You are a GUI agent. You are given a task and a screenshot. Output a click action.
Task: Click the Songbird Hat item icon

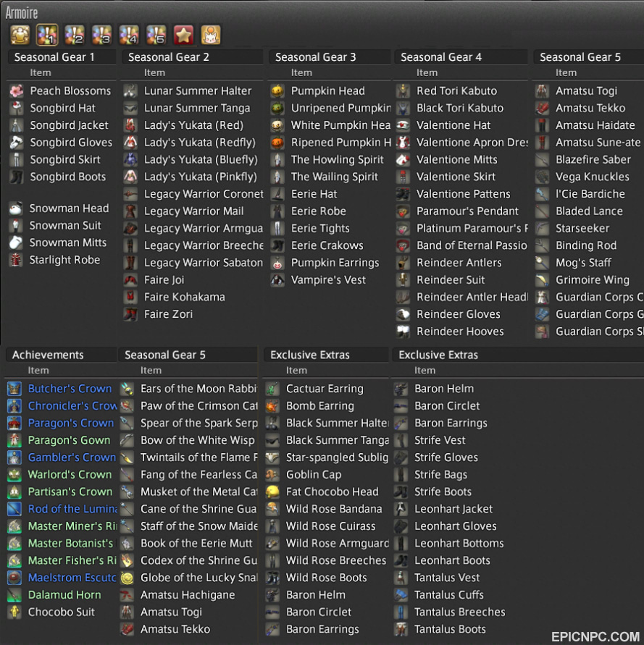pyautogui.click(x=16, y=108)
